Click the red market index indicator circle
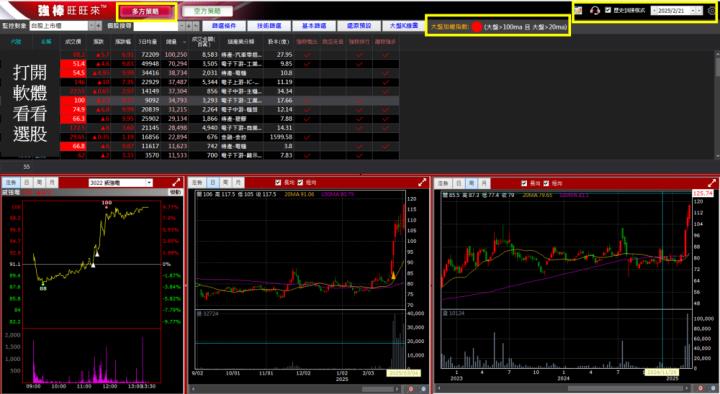Image resolution: width=720 pixels, height=394 pixels. pos(477,27)
